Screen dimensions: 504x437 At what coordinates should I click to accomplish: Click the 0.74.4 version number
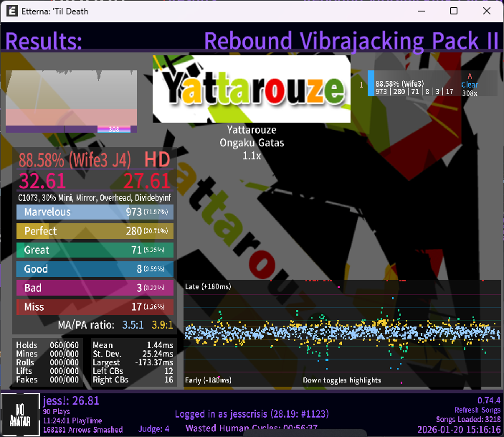click(x=488, y=399)
